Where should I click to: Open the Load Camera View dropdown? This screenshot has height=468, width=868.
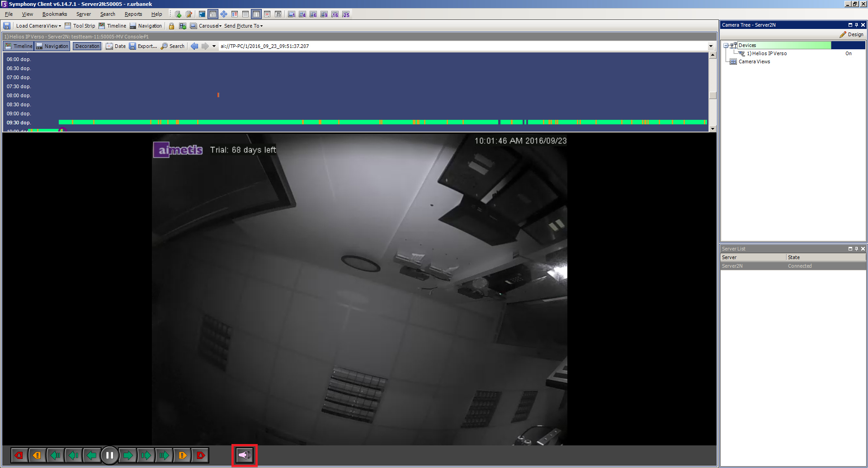38,26
